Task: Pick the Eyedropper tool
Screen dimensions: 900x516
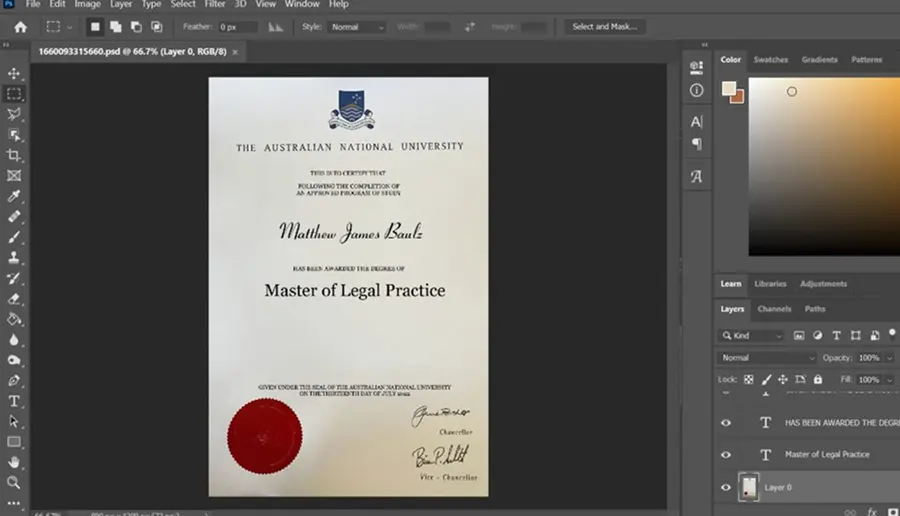Action: 14,196
